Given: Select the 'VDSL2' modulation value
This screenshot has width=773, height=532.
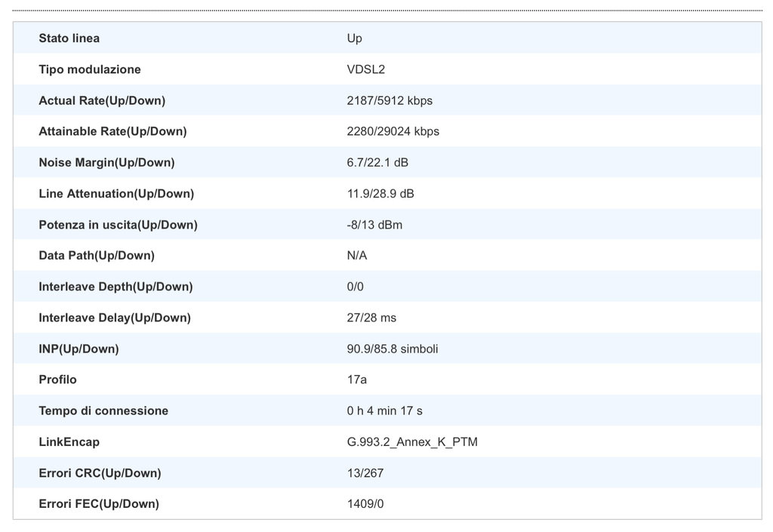Looking at the screenshot, I should pos(366,69).
